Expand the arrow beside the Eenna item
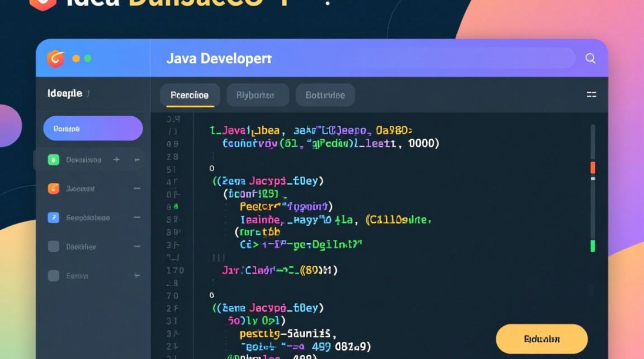The image size is (644, 359). [137, 276]
